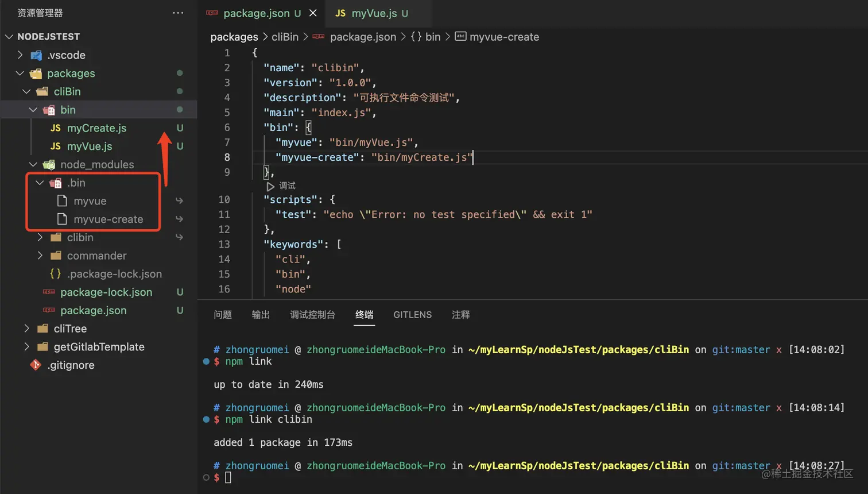Click the bin breadcrumb segment
868x494 pixels.
pos(433,37)
